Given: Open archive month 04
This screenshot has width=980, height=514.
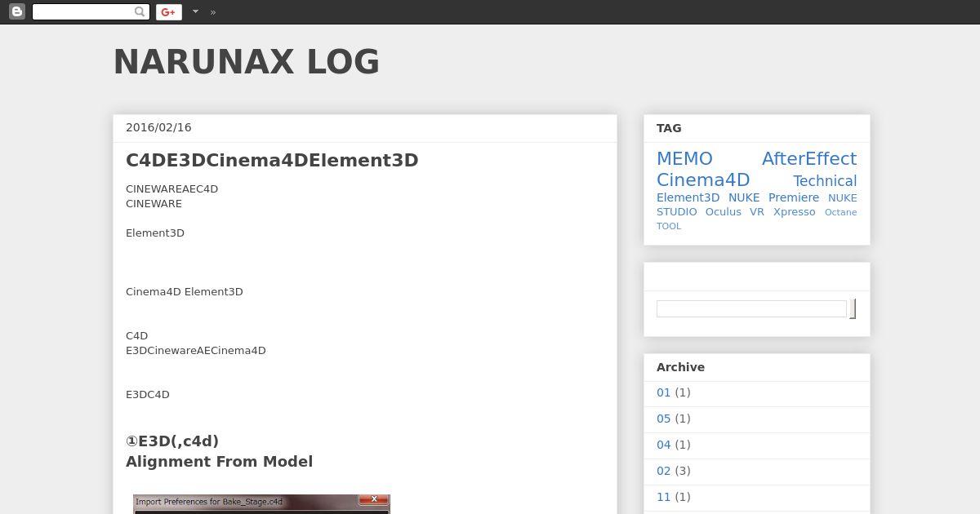Looking at the screenshot, I should point(663,445).
